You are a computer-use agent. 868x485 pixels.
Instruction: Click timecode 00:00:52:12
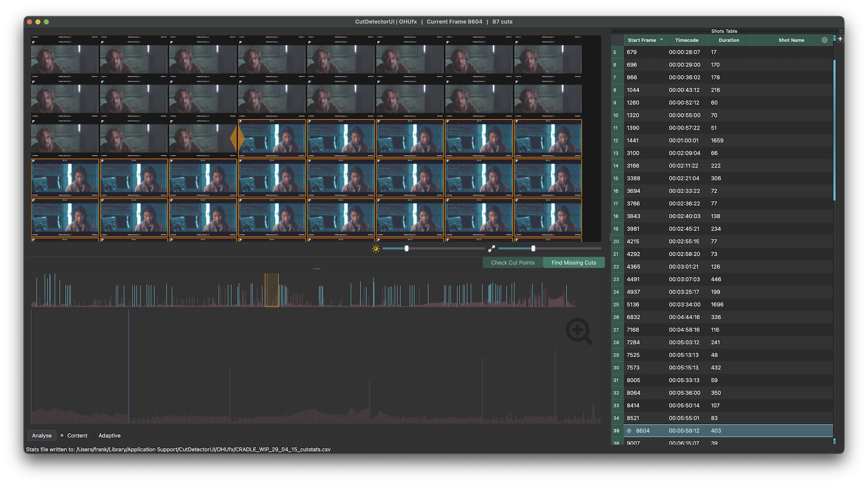[684, 102]
